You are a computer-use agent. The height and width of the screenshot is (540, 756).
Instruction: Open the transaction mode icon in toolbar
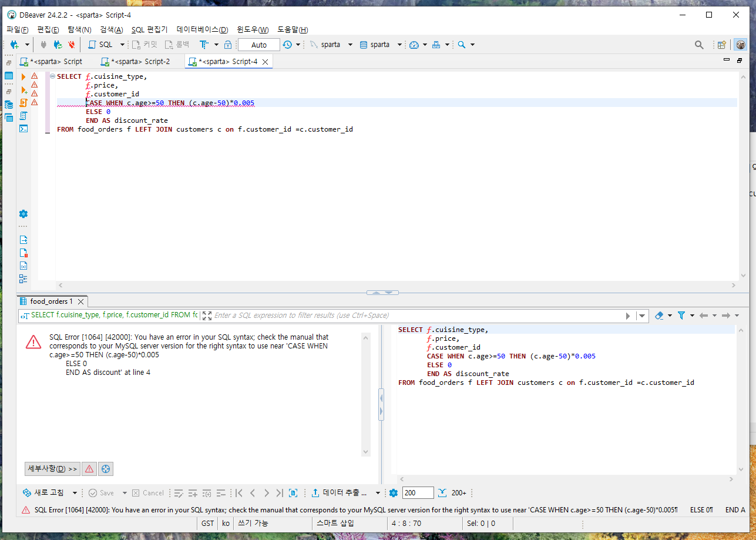(x=203, y=45)
